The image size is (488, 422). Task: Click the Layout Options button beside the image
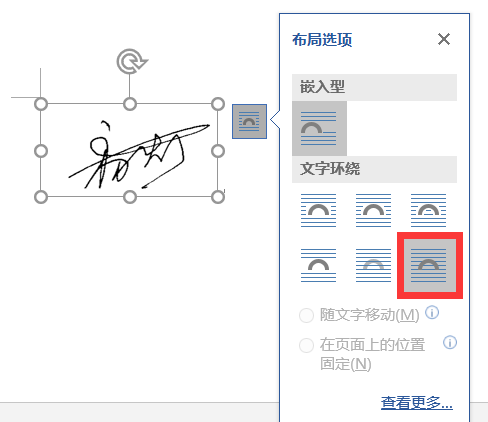(x=249, y=121)
